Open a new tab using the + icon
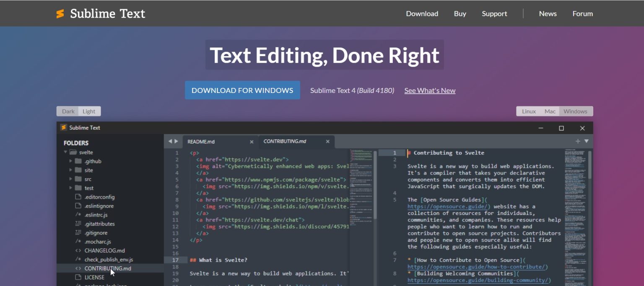The height and width of the screenshot is (286, 644). pyautogui.click(x=578, y=141)
